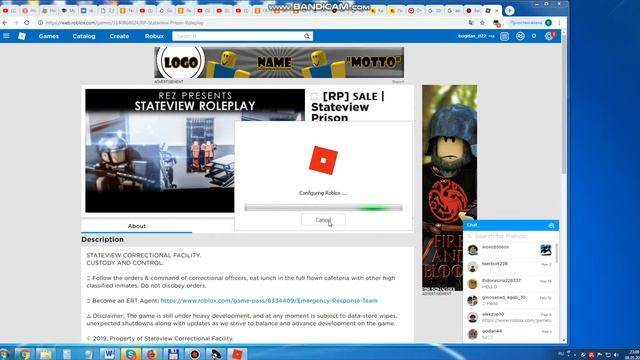The height and width of the screenshot is (360, 640).
Task: Click the new chat group icon
Action: coord(551,225)
